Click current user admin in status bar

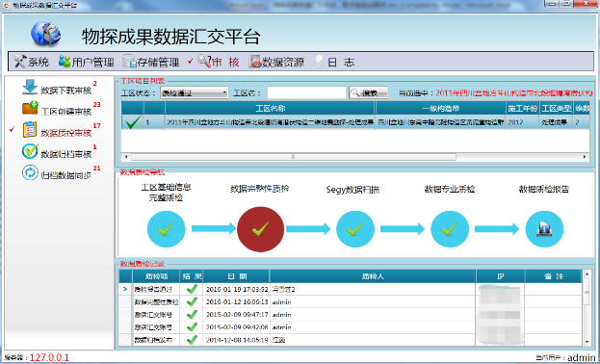[582, 357]
